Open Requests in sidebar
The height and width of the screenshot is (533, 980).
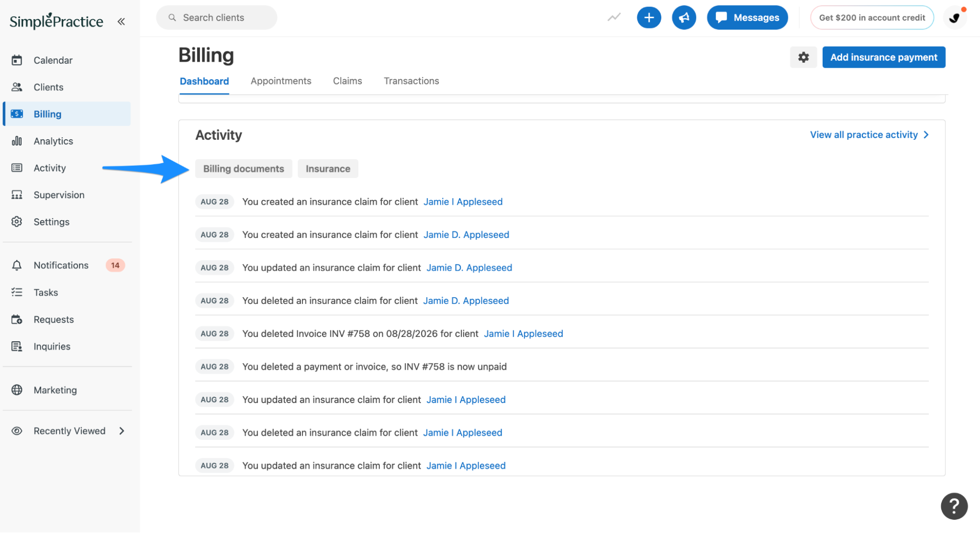click(53, 319)
